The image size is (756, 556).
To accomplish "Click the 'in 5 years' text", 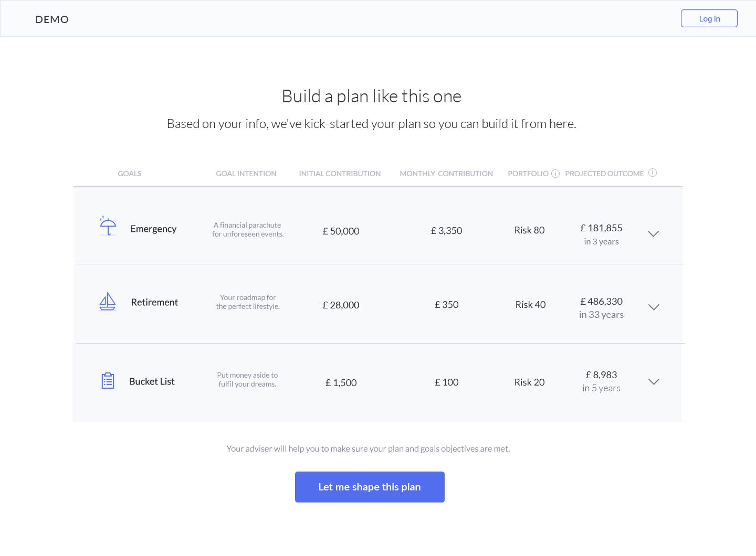I will (x=601, y=388).
